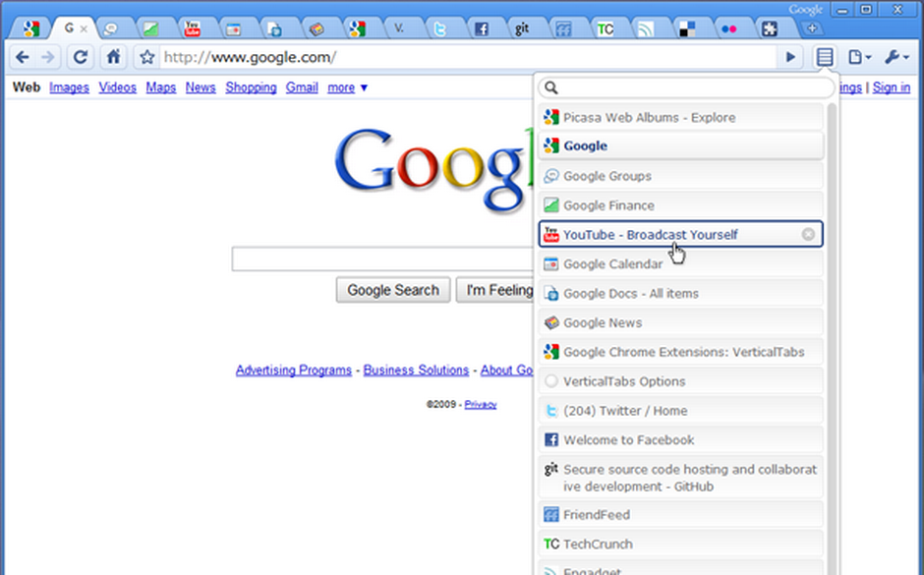
Task: Switch to the RSS feed icon tab
Action: [x=646, y=29]
